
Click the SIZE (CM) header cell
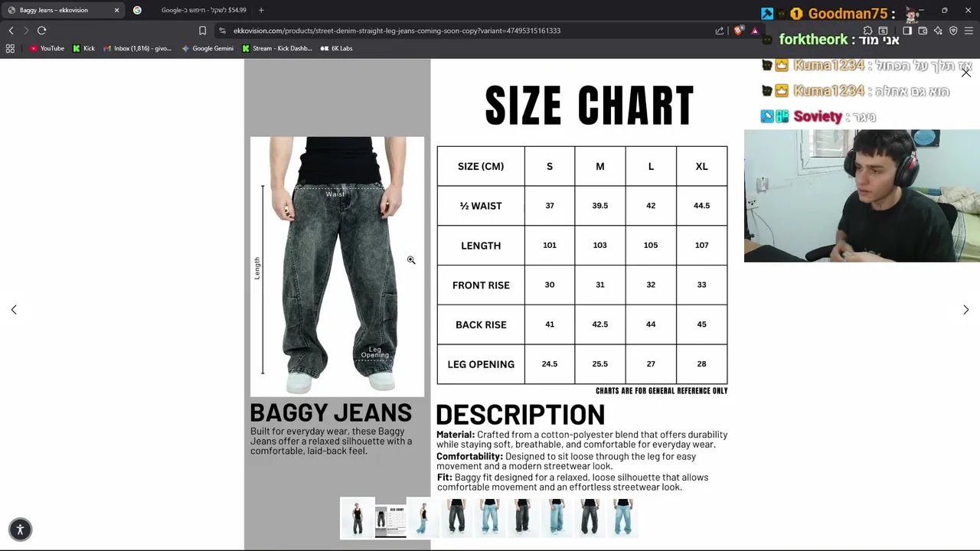pos(481,166)
